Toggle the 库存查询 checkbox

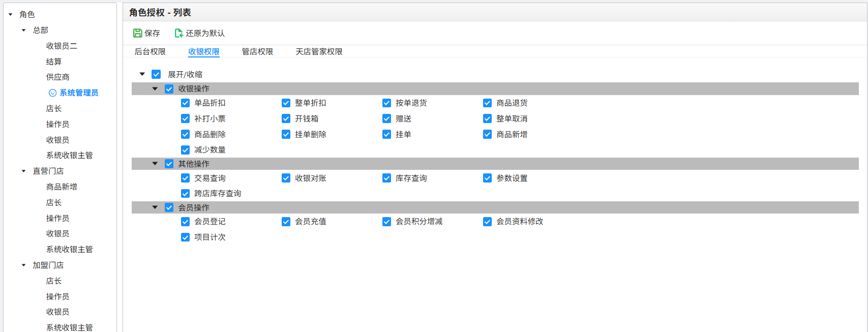click(x=387, y=178)
